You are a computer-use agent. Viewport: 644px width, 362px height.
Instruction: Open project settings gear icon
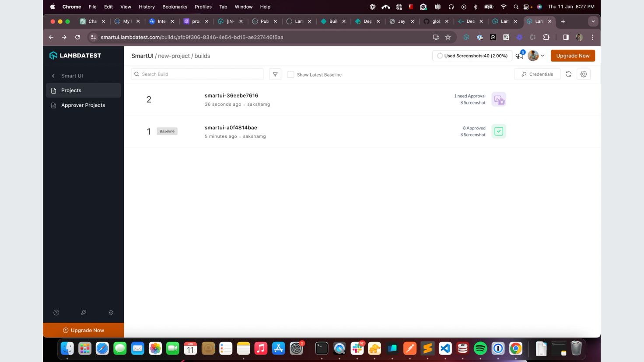point(584,74)
